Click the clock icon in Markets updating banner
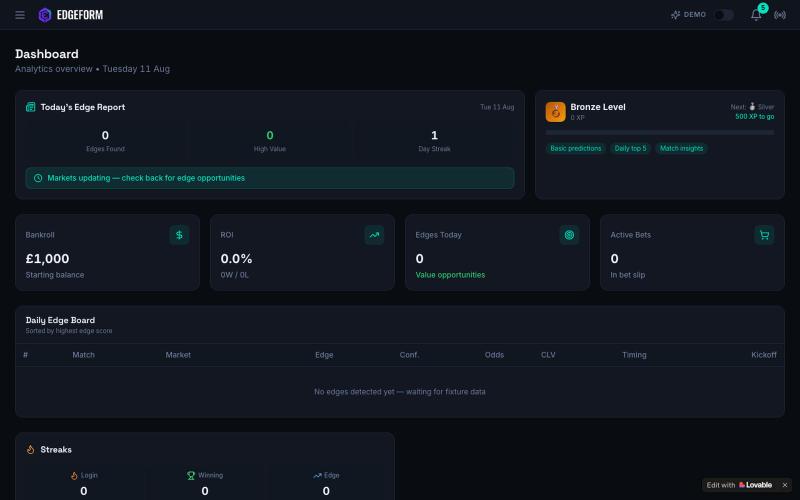 pos(38,178)
